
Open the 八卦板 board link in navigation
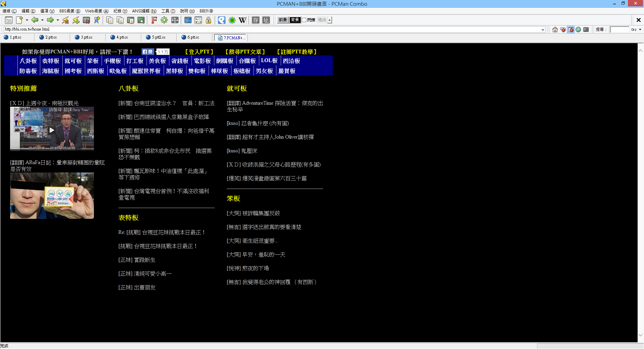coord(28,61)
